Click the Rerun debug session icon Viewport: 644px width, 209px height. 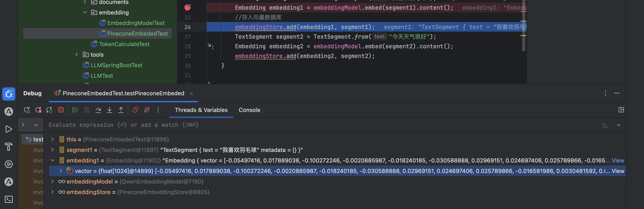coord(27,110)
